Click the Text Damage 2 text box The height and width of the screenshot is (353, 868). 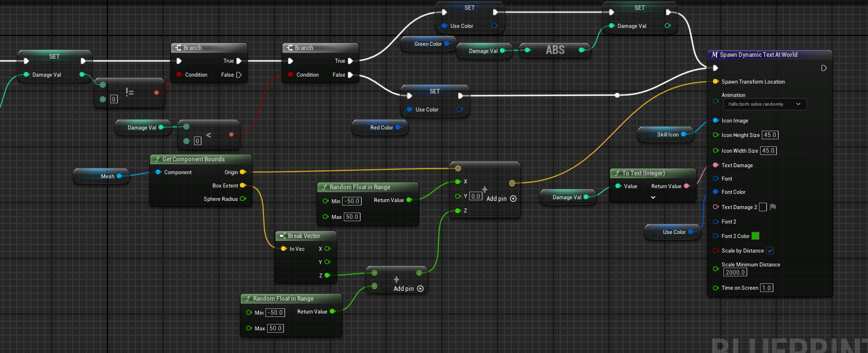click(763, 207)
